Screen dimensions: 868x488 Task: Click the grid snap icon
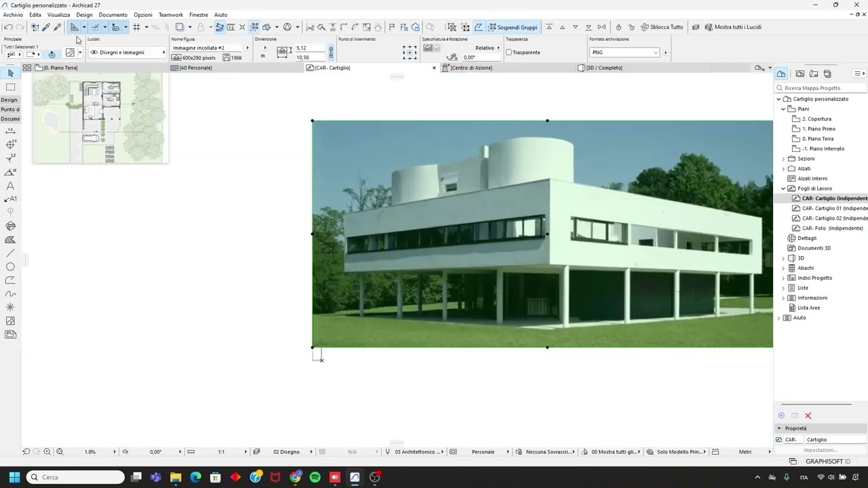[x=136, y=27]
